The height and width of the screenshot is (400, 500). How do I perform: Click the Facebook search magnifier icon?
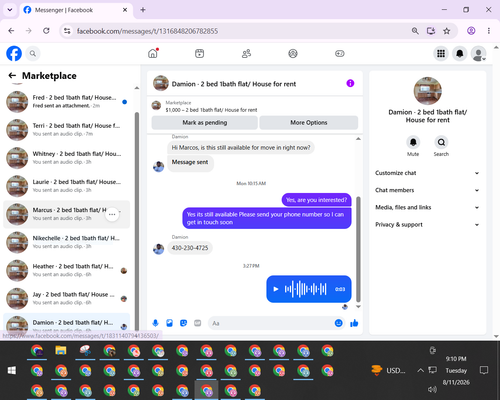tap(33, 53)
